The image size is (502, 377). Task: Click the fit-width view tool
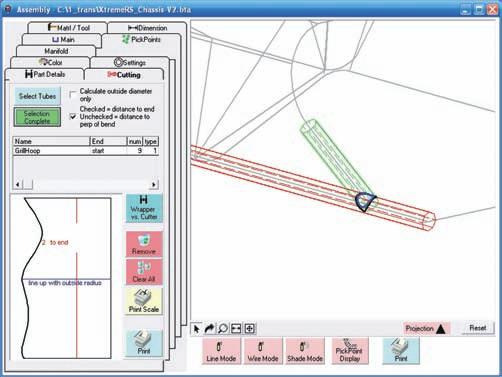pyautogui.click(x=236, y=329)
